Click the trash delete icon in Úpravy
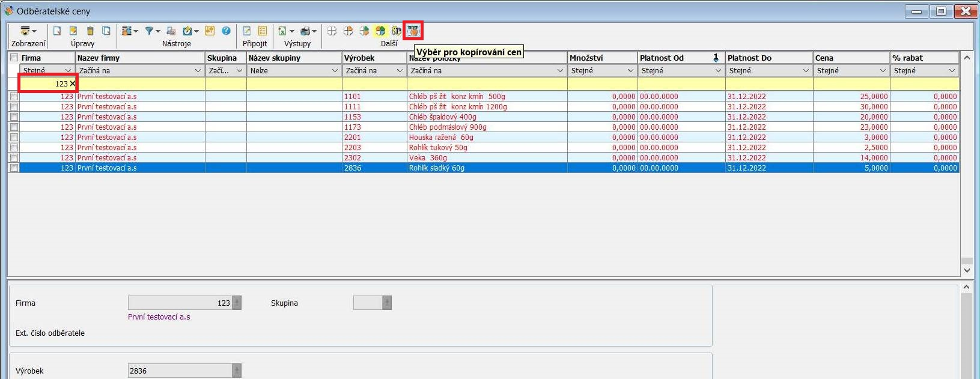 click(90, 31)
